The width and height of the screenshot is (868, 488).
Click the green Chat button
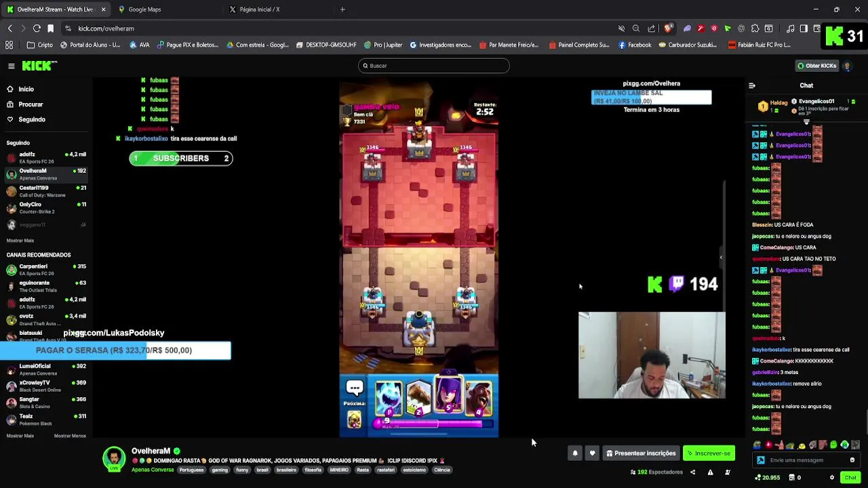(x=850, y=478)
